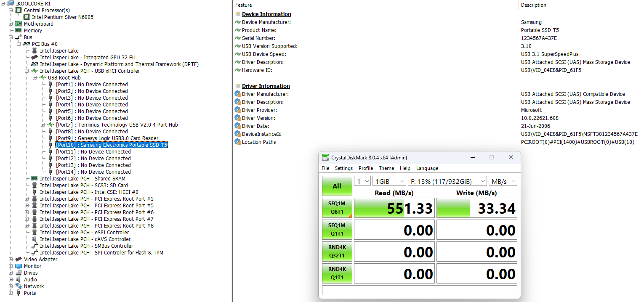Select the eSPI Controller entry
The image size is (644, 302).
click(84, 232)
